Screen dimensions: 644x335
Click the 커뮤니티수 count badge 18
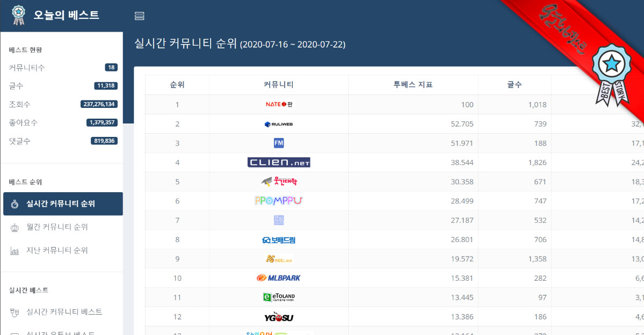coord(111,67)
